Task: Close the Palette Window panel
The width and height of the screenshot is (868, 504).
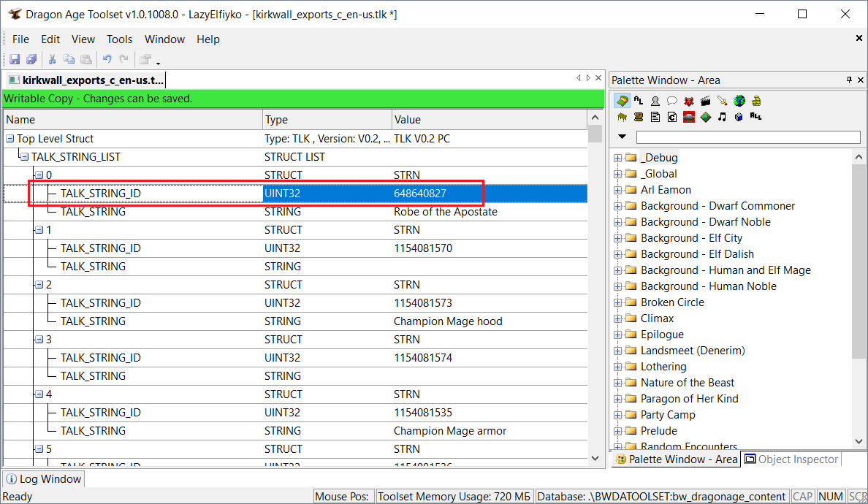Action: 861,80
